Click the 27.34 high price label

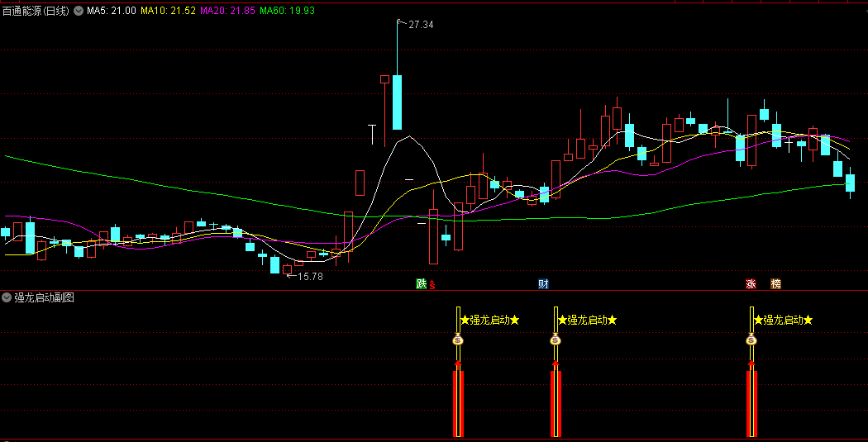421,25
